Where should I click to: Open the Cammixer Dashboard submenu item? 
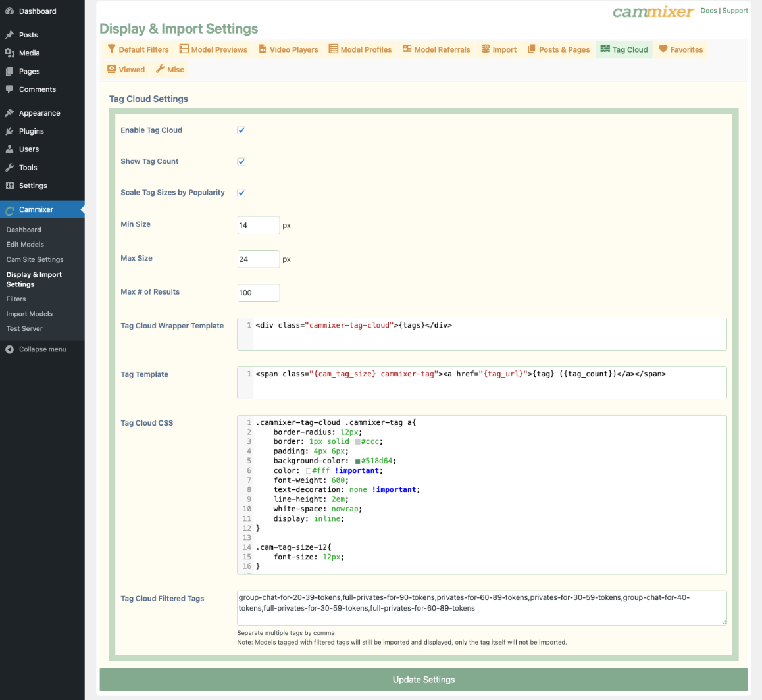(x=24, y=230)
